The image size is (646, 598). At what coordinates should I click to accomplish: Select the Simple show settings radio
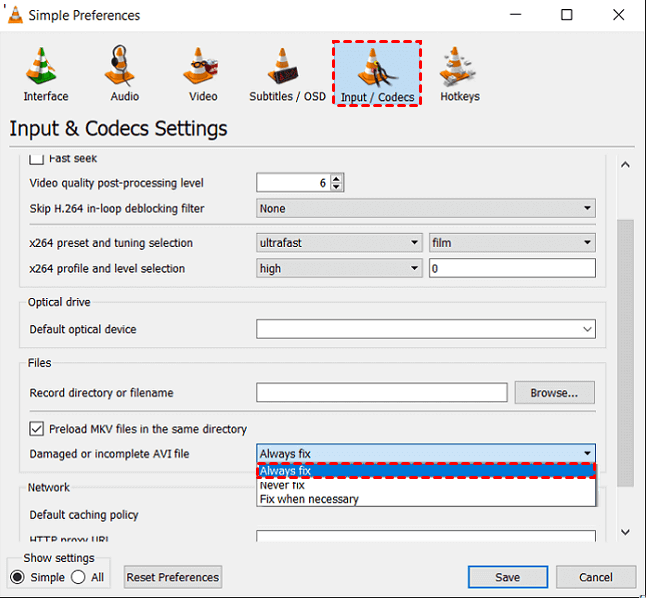pos(18,577)
